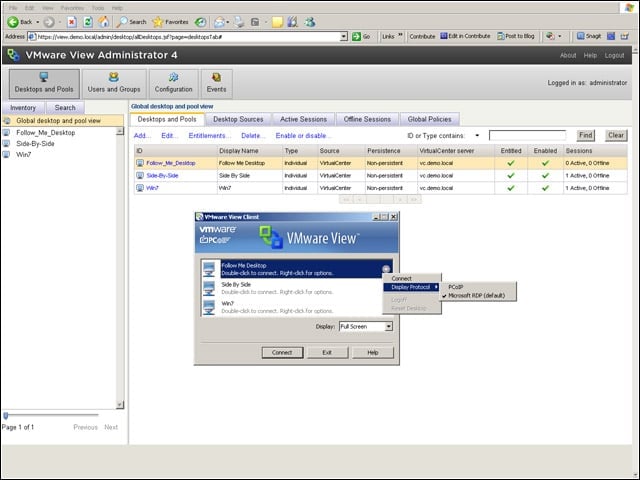
Task: Open Users and Groups section
Action: 114,84
